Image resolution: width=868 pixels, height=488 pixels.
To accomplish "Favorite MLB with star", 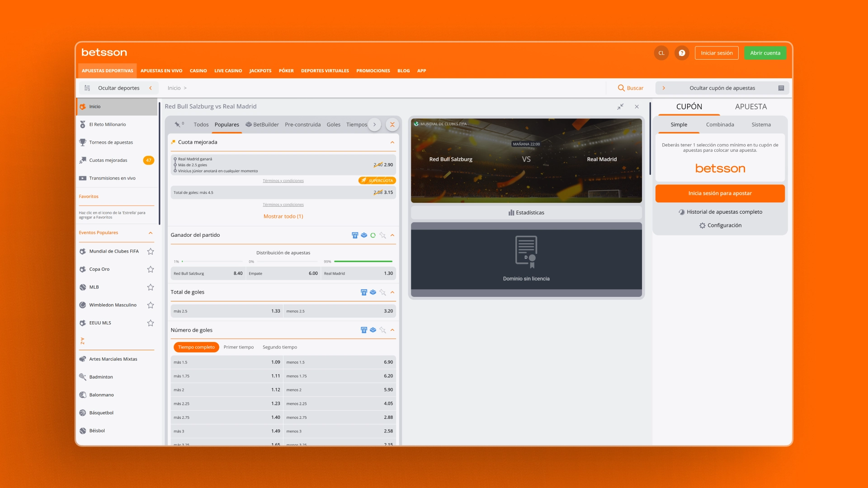I will (151, 287).
